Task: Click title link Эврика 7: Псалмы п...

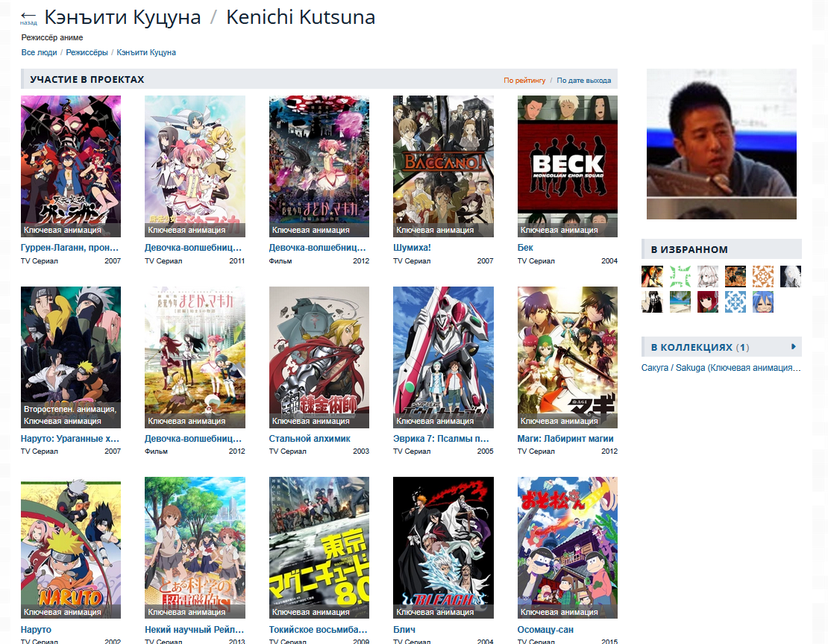Action: (x=441, y=439)
